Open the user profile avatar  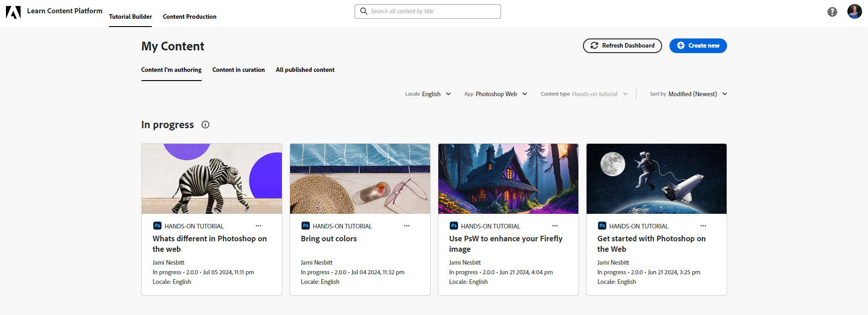pos(854,11)
